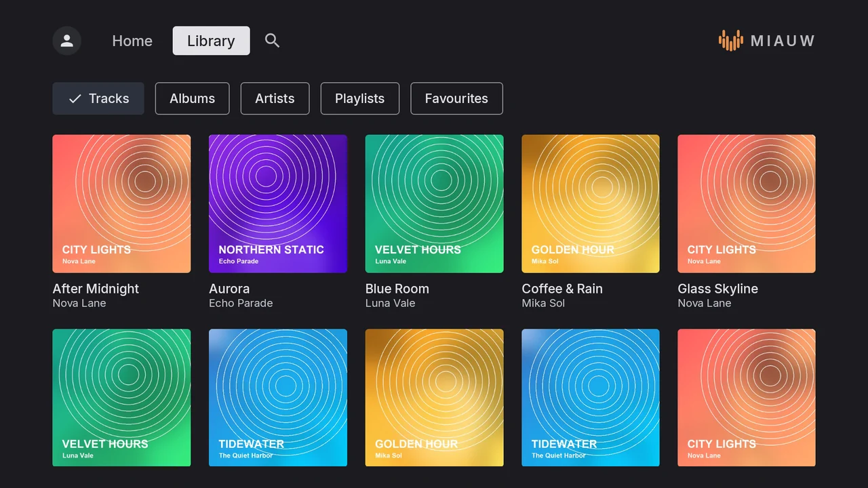
Task: Open the second-row Golden Hour cover
Action: click(434, 398)
